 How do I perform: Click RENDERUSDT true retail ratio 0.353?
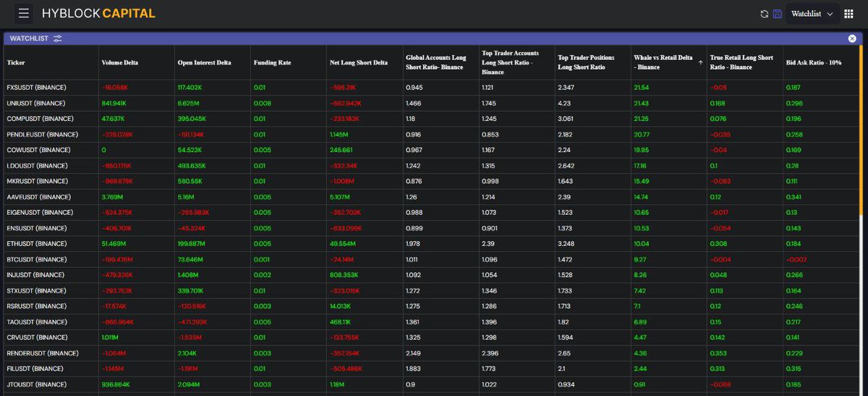(718, 353)
